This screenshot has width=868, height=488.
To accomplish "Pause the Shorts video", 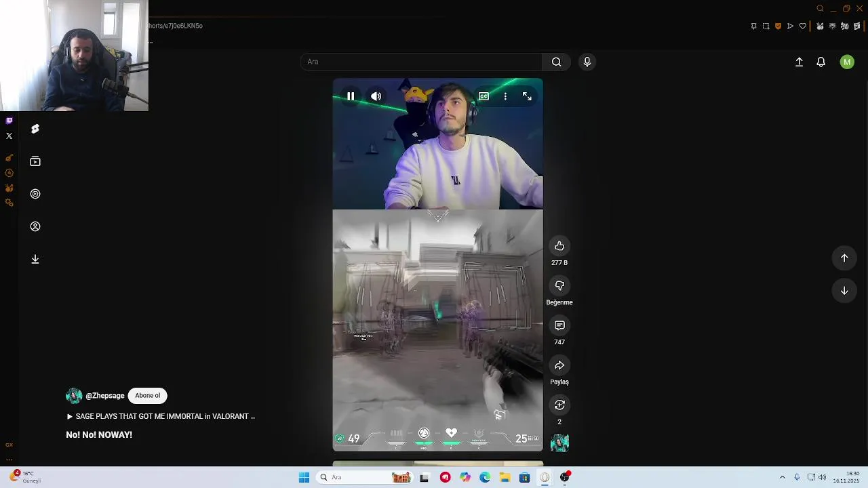I will pos(351,96).
